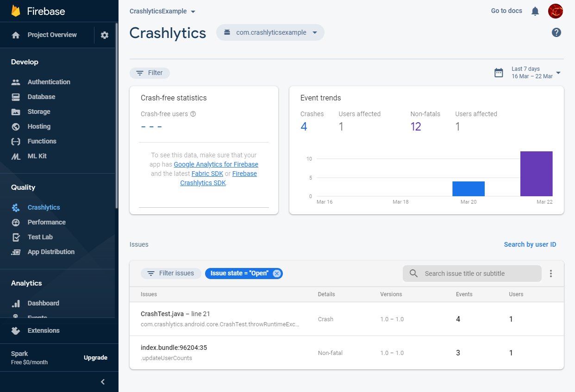Click the Filter issues chip

point(171,274)
